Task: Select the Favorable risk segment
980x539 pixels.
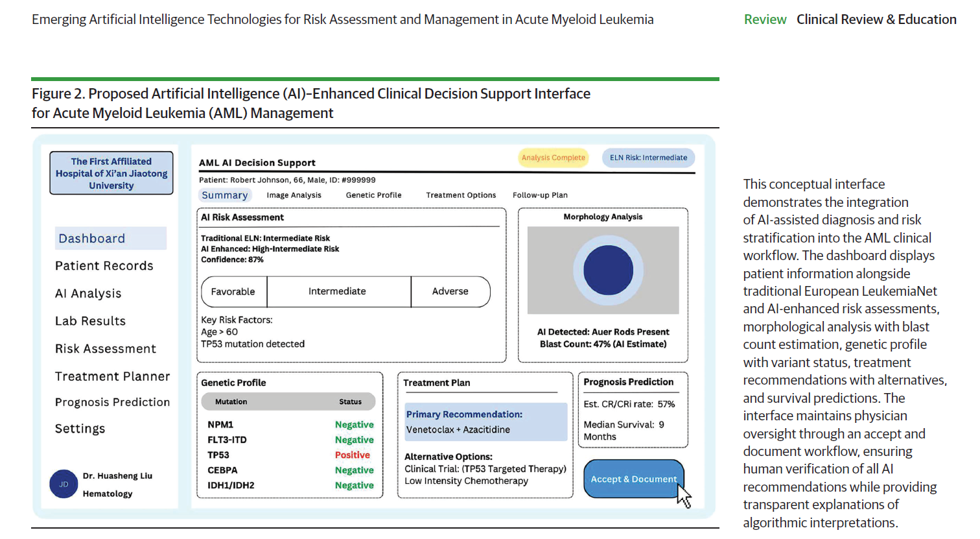Action: pos(233,292)
